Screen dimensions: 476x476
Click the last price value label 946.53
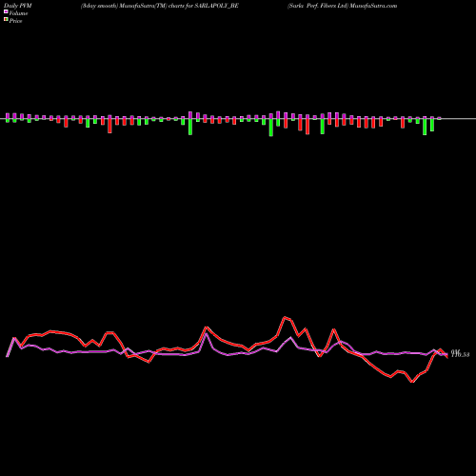(x=460, y=353)
